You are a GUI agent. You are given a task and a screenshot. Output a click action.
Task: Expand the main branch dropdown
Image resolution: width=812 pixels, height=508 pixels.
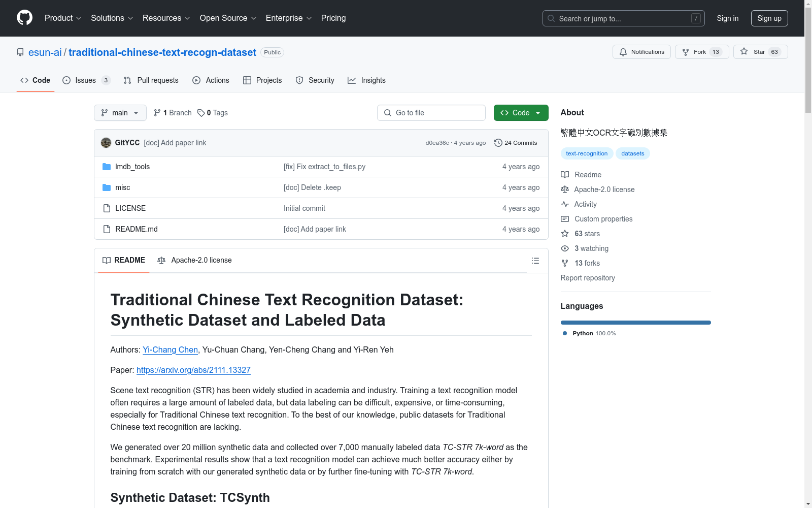[x=120, y=113]
